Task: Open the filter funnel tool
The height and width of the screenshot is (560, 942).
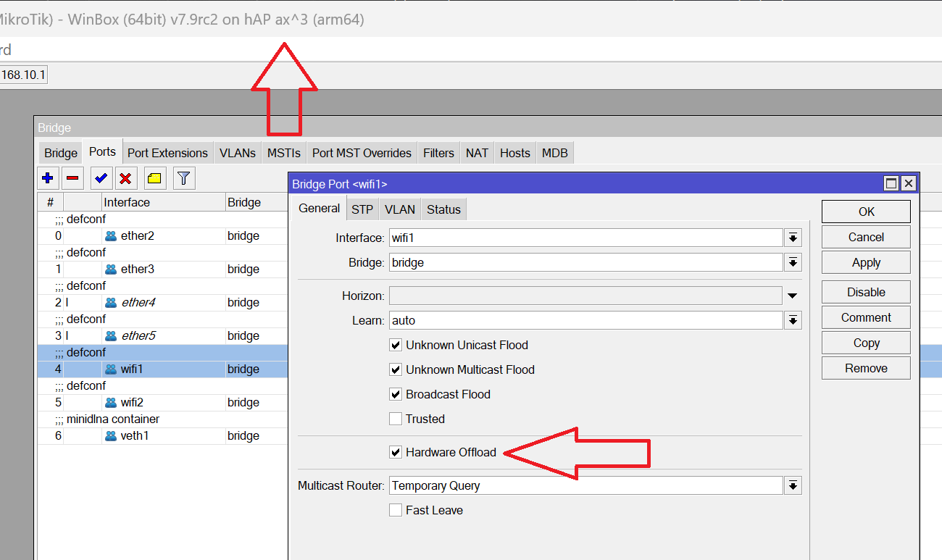Action: click(x=184, y=177)
